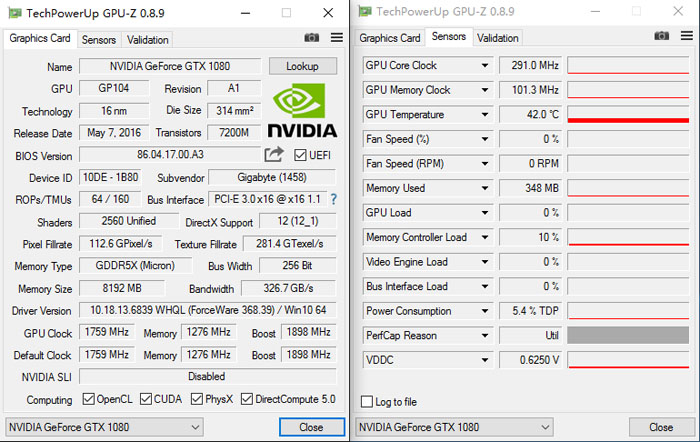Image resolution: width=700 pixels, height=442 pixels.
Task: Click the BIOS export share icon
Action: [274, 154]
